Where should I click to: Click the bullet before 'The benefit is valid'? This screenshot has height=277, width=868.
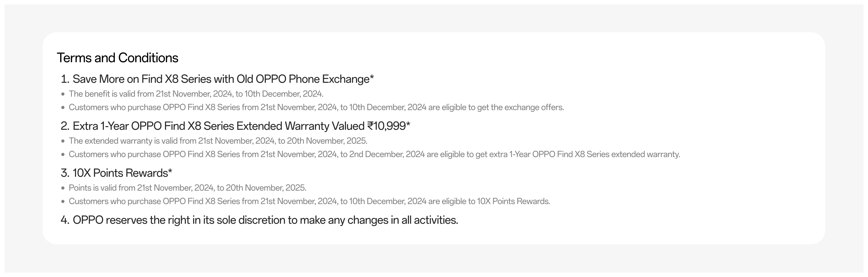[63, 94]
